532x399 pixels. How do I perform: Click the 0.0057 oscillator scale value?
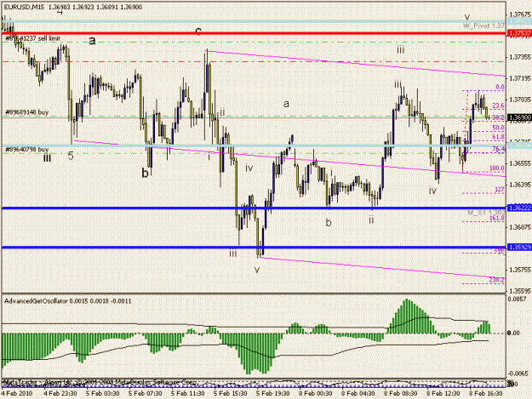click(x=515, y=299)
